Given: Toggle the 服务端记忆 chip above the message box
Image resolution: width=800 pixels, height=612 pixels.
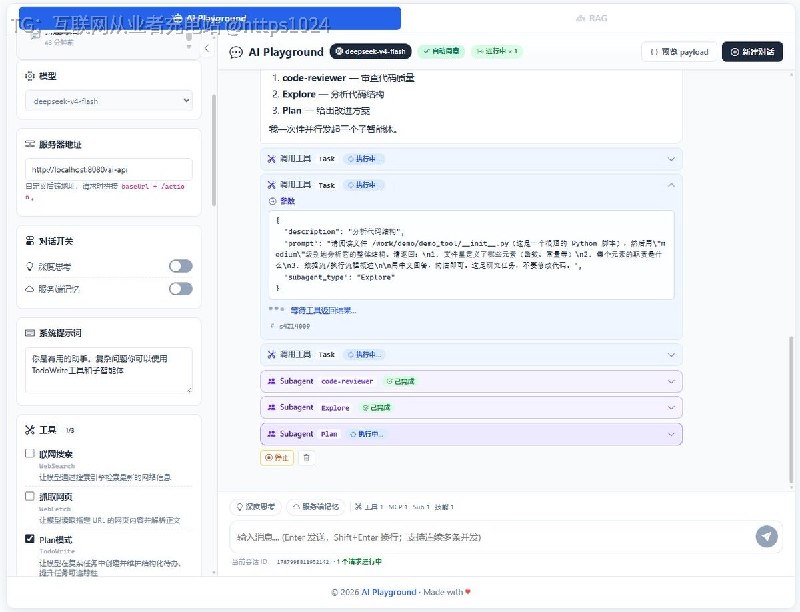Looking at the screenshot, I should [x=316, y=506].
